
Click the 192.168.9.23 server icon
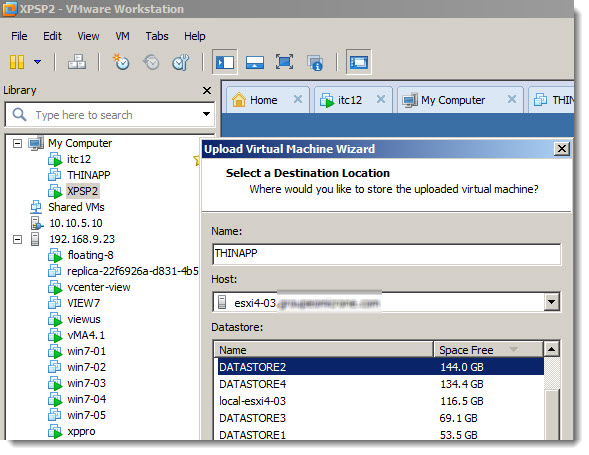(35, 239)
